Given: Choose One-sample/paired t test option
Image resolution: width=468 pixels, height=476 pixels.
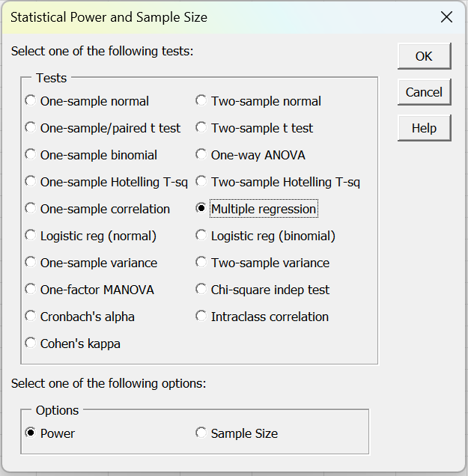Looking at the screenshot, I should (x=31, y=128).
